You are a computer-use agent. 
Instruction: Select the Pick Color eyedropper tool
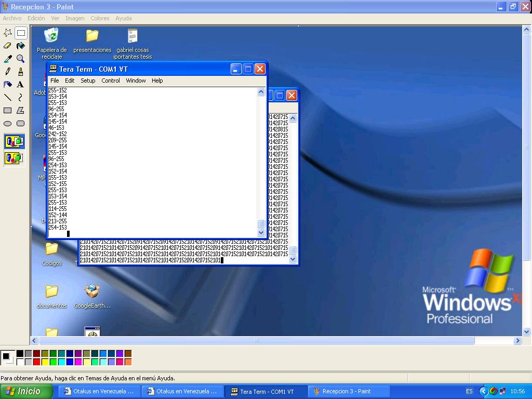8,59
